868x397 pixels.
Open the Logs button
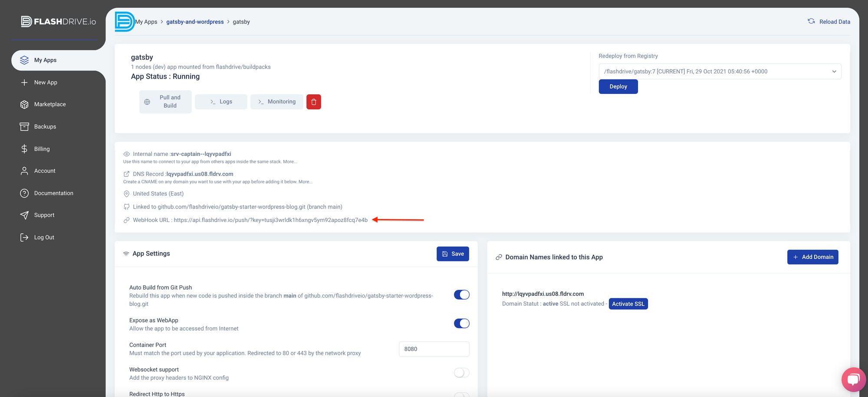coord(221,102)
